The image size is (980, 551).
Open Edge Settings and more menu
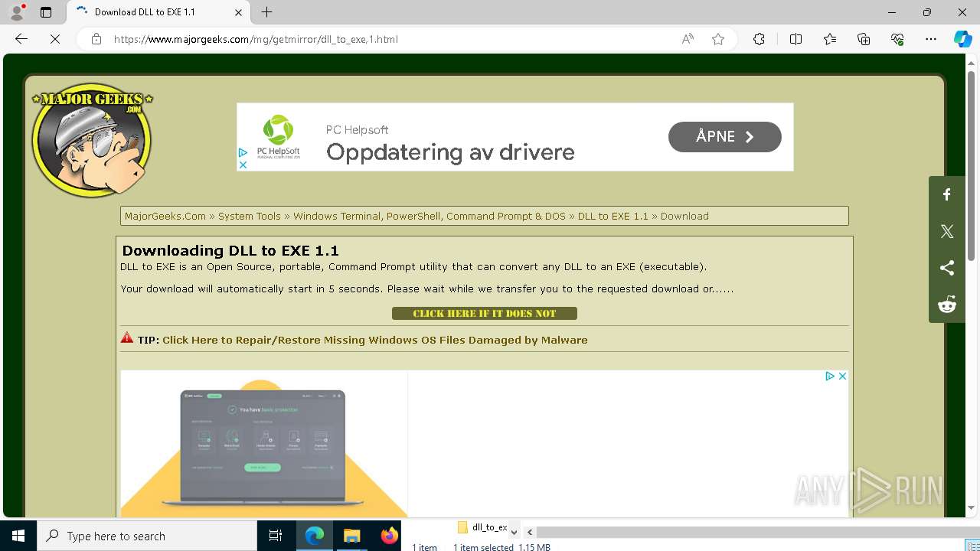tap(931, 39)
